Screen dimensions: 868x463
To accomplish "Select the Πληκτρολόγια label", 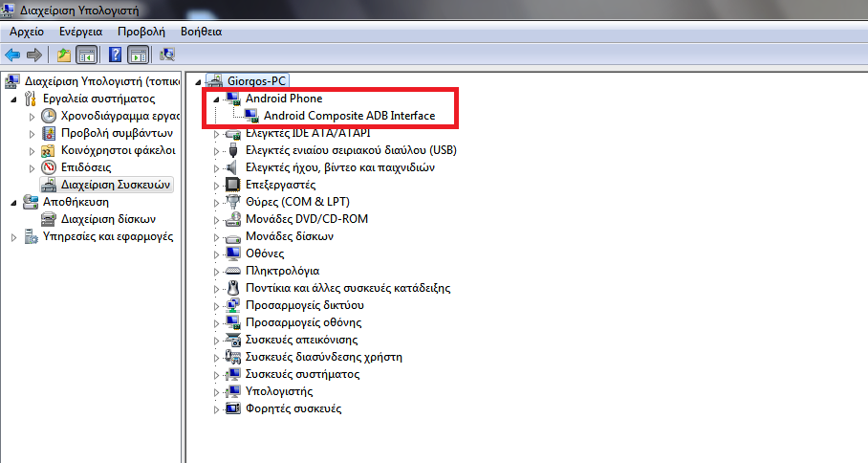I will [282, 271].
